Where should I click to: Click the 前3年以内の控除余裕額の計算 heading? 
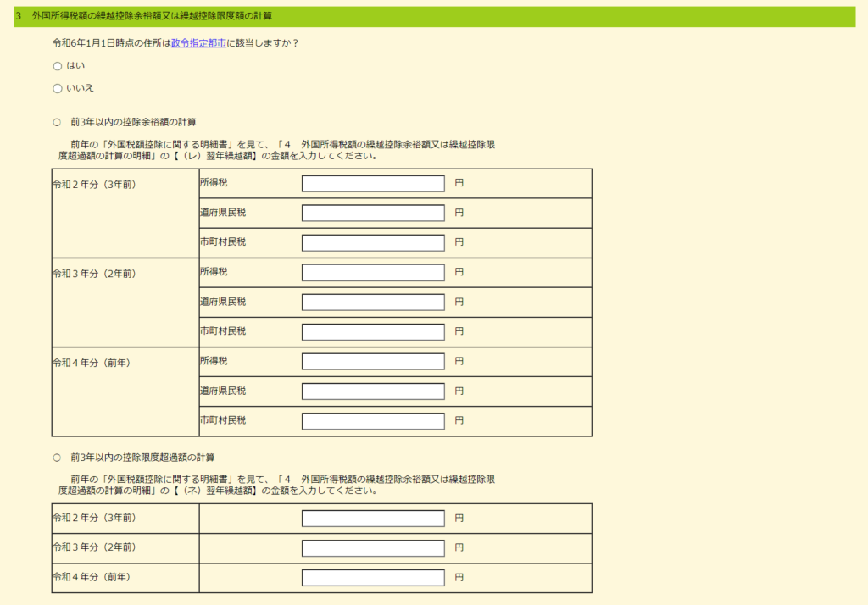tap(134, 122)
